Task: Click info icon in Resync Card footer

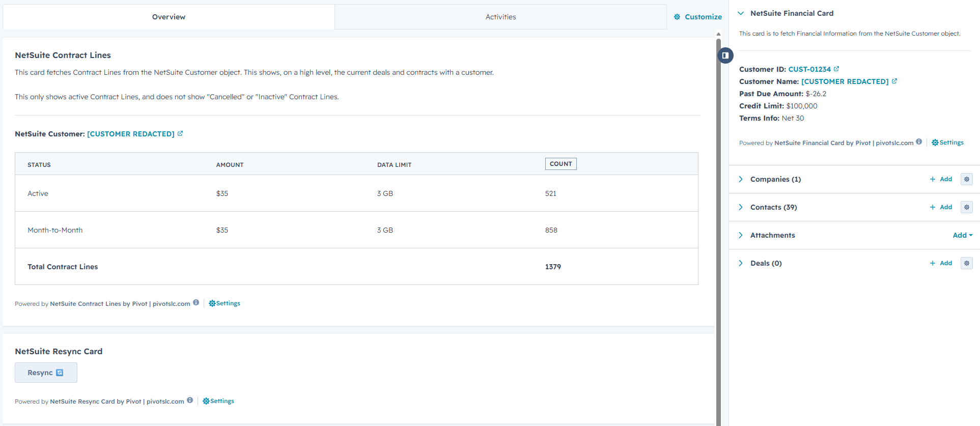Action: pos(190,400)
